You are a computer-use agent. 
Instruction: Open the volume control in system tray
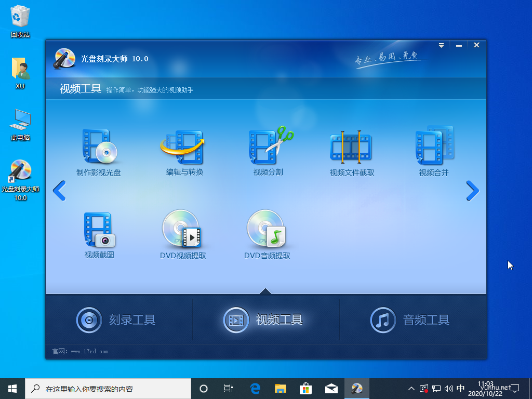pyautogui.click(x=448, y=389)
